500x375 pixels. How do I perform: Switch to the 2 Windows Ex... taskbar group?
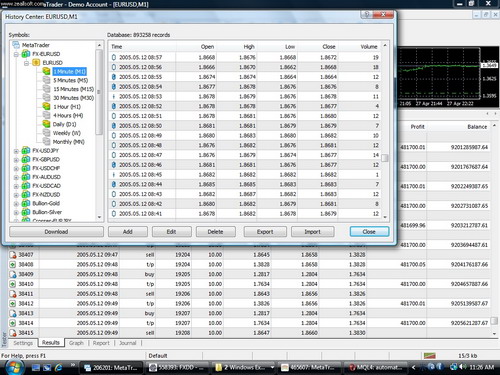pos(245,368)
